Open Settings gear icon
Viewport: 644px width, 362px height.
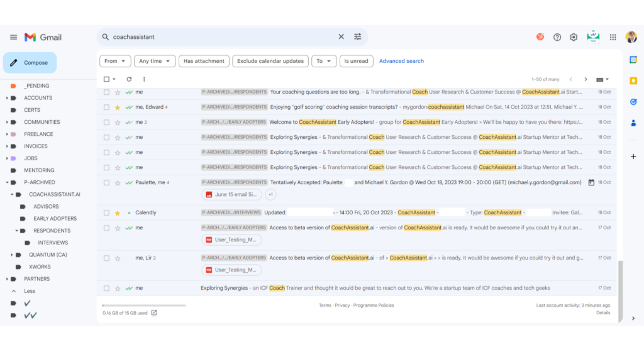pos(574,37)
